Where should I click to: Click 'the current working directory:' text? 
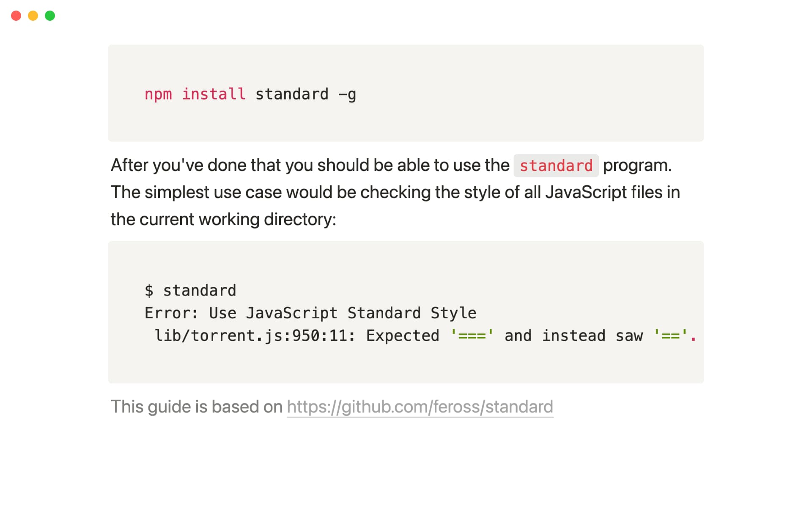click(x=223, y=219)
